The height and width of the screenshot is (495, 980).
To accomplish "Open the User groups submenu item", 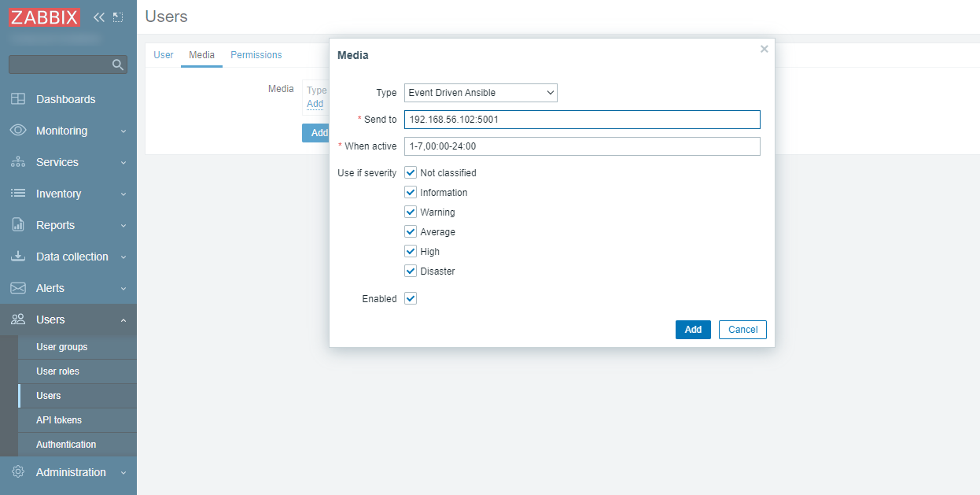I will tap(62, 347).
